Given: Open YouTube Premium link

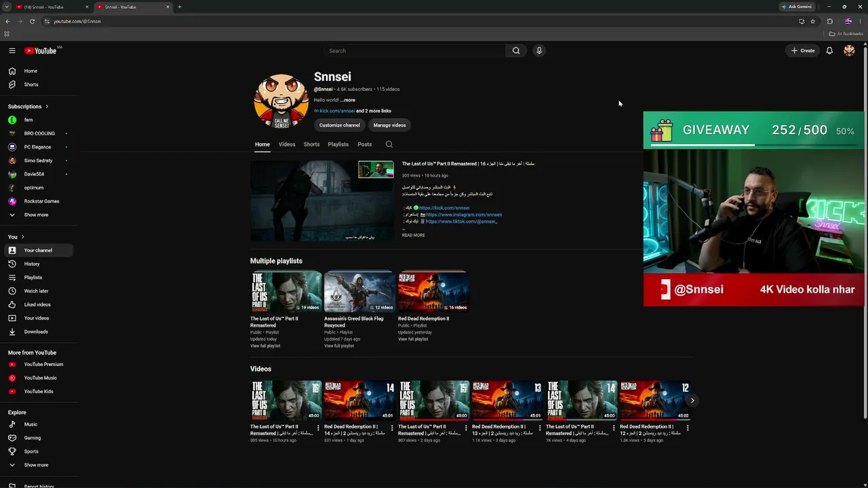Looking at the screenshot, I should pyautogui.click(x=38, y=365).
